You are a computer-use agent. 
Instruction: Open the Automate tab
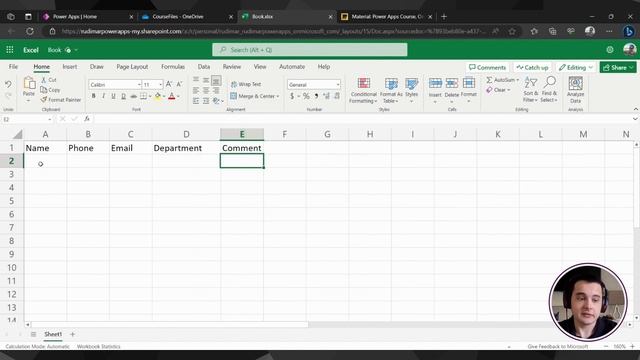pos(292,67)
